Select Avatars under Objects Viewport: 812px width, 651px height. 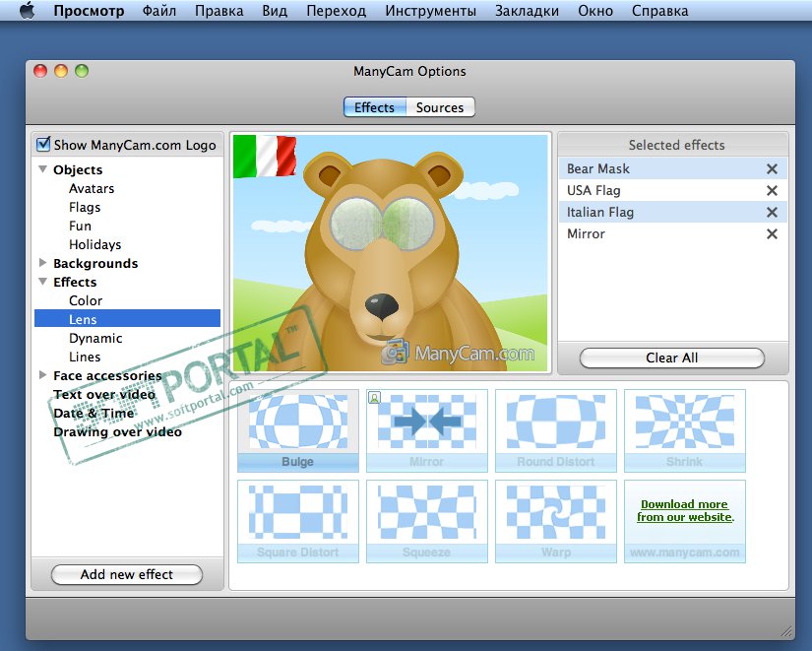pyautogui.click(x=92, y=188)
